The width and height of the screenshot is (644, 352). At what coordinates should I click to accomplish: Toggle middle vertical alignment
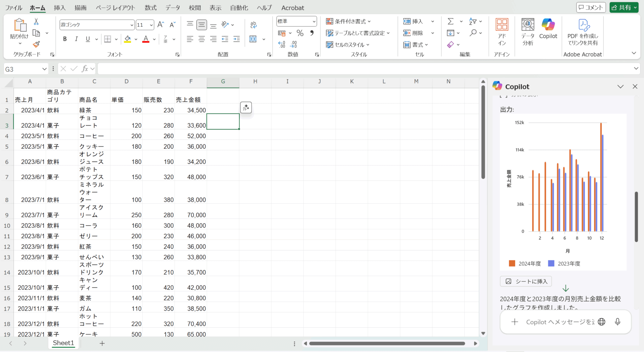[202, 25]
